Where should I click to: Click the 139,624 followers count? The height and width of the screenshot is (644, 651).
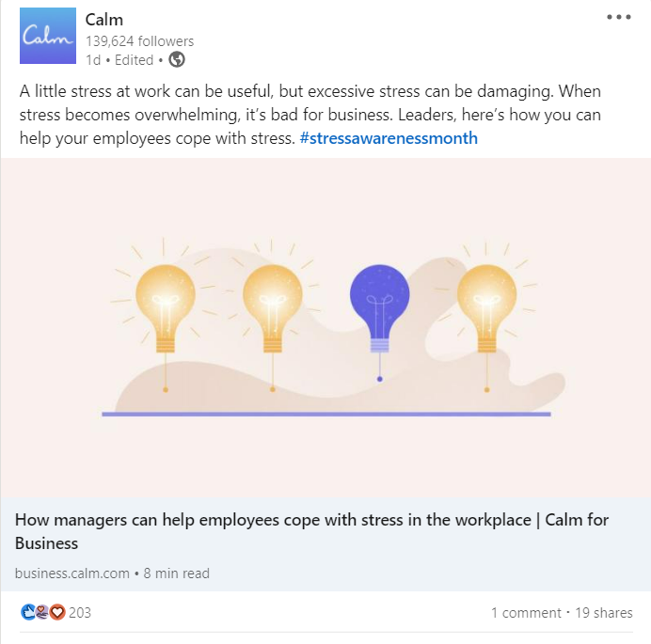[139, 41]
